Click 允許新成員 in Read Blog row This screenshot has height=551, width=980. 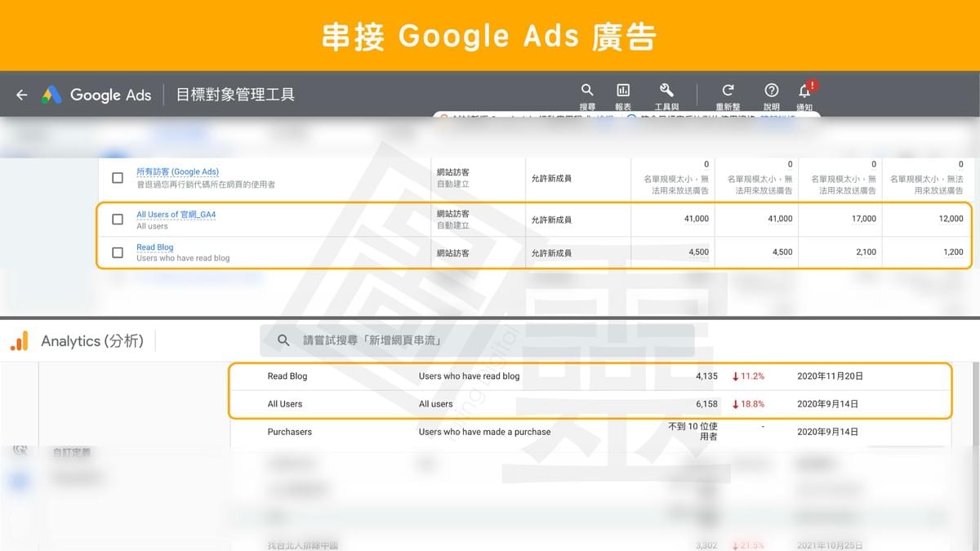551,253
